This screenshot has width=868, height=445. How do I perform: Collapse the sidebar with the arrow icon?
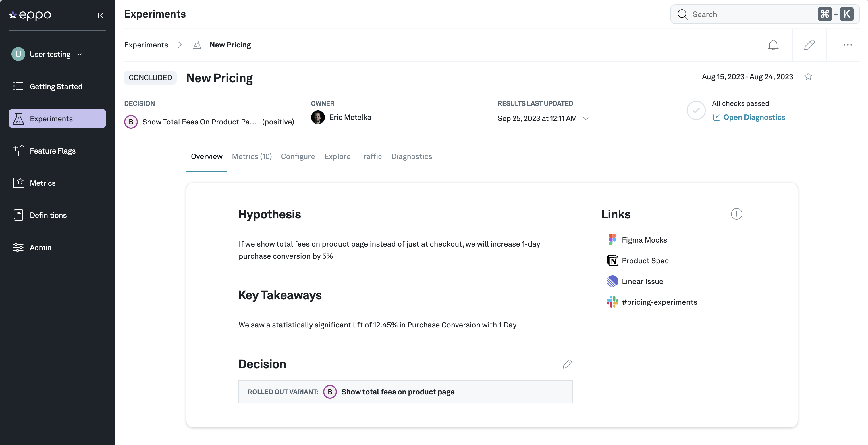pos(100,16)
